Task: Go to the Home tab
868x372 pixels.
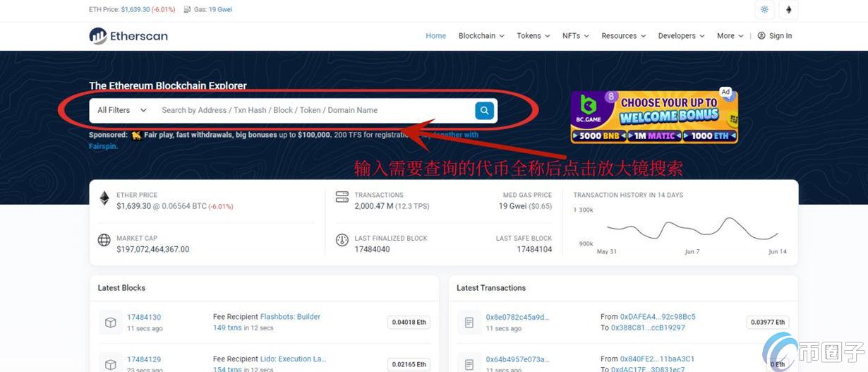Action: click(x=436, y=36)
